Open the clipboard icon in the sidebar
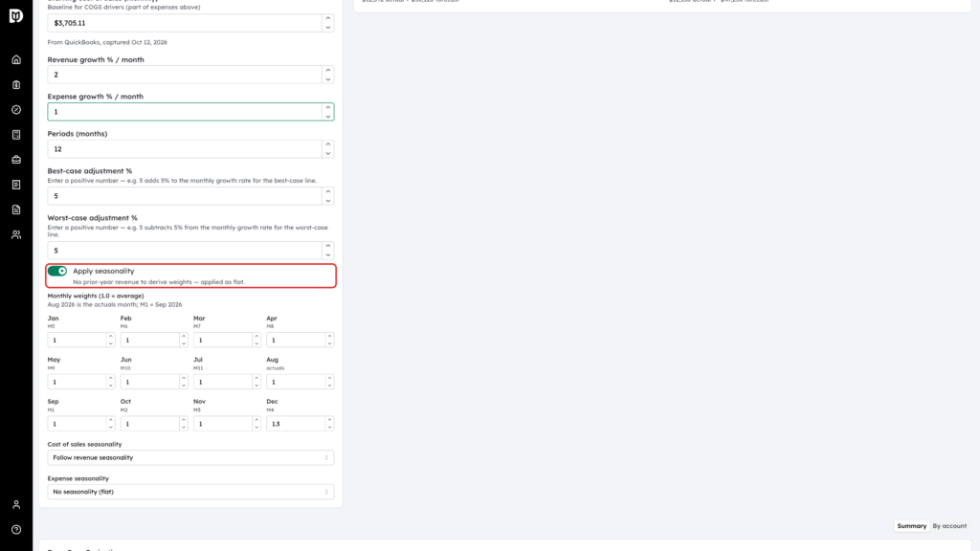 16,85
